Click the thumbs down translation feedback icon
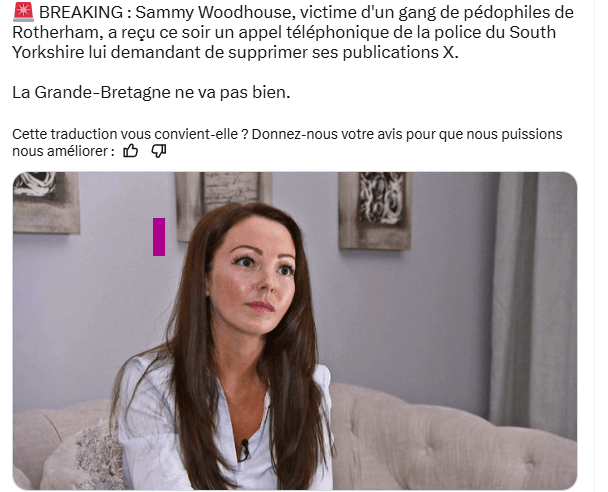The image size is (608, 492). coord(159,151)
